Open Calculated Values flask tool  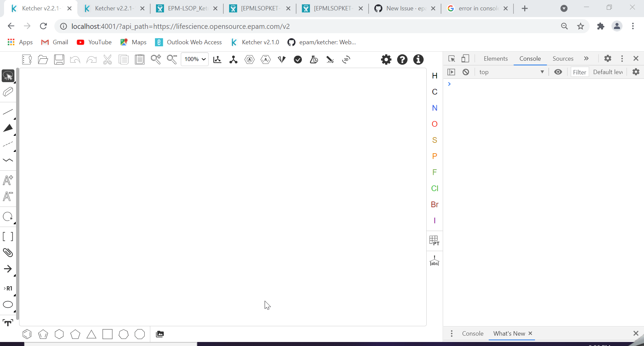click(x=314, y=60)
